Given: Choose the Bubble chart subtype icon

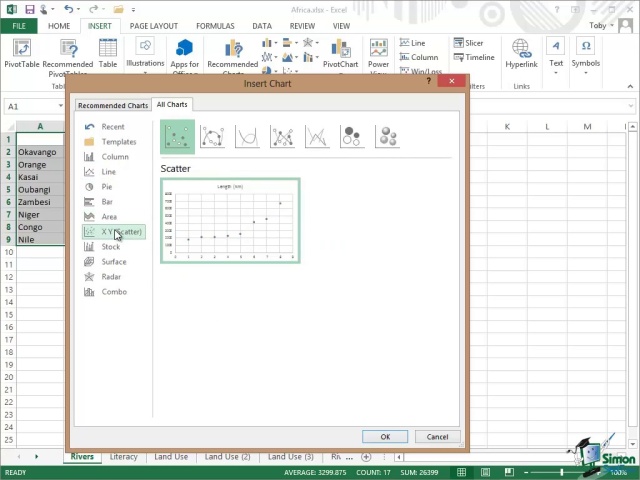Looking at the screenshot, I should [352, 136].
